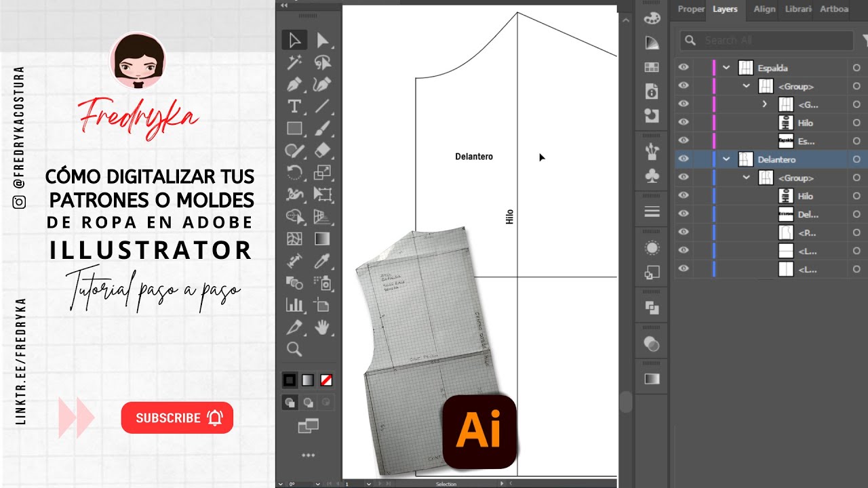Viewport: 868px width, 488px height.
Task: Hide the Del... text sublayer
Action: [684, 214]
